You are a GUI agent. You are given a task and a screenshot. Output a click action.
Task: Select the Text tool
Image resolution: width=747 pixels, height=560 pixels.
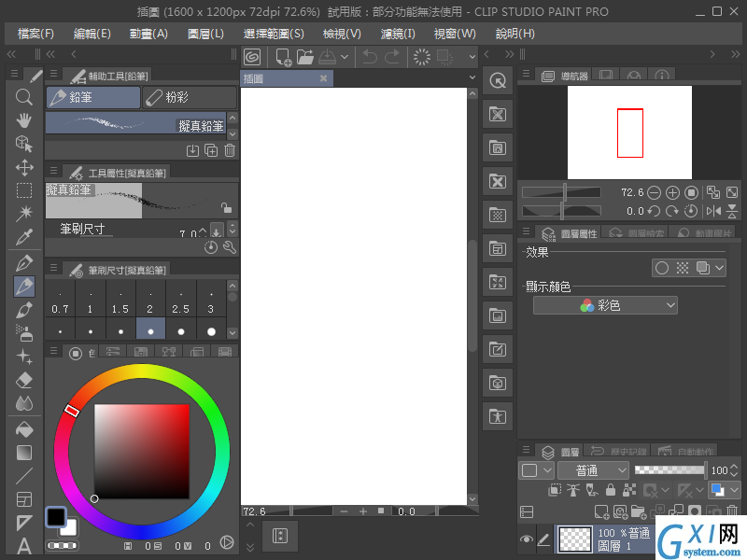pos(24,546)
